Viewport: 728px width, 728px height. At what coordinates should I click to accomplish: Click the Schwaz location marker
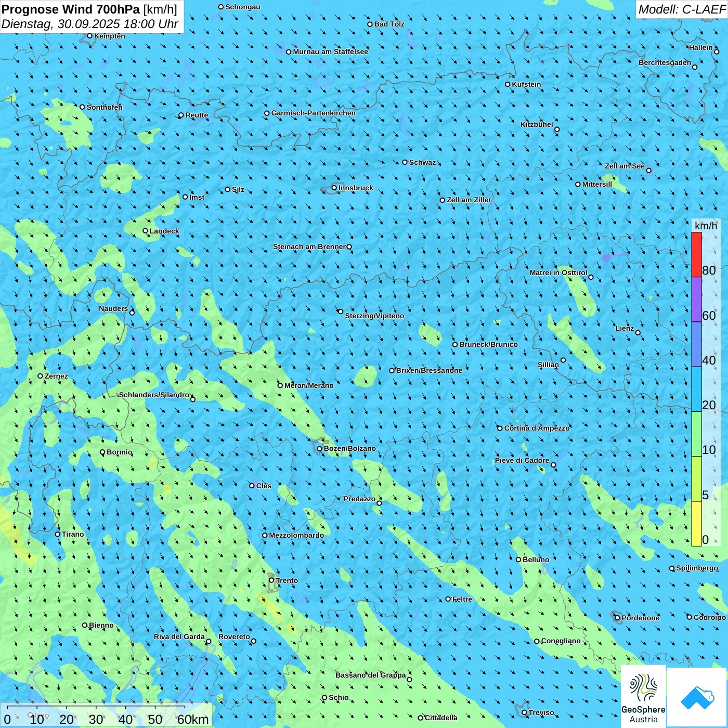click(x=405, y=162)
